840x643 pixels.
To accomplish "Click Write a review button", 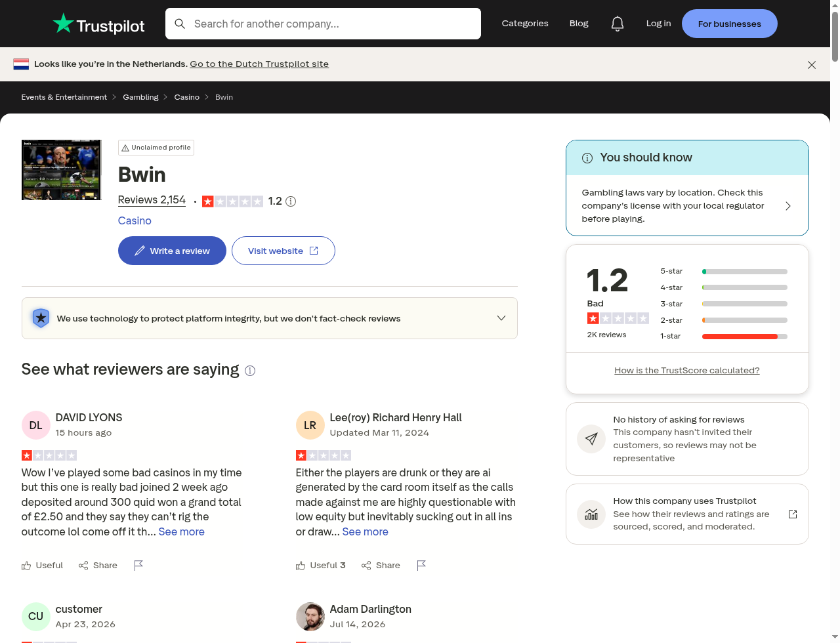I will [x=172, y=251].
